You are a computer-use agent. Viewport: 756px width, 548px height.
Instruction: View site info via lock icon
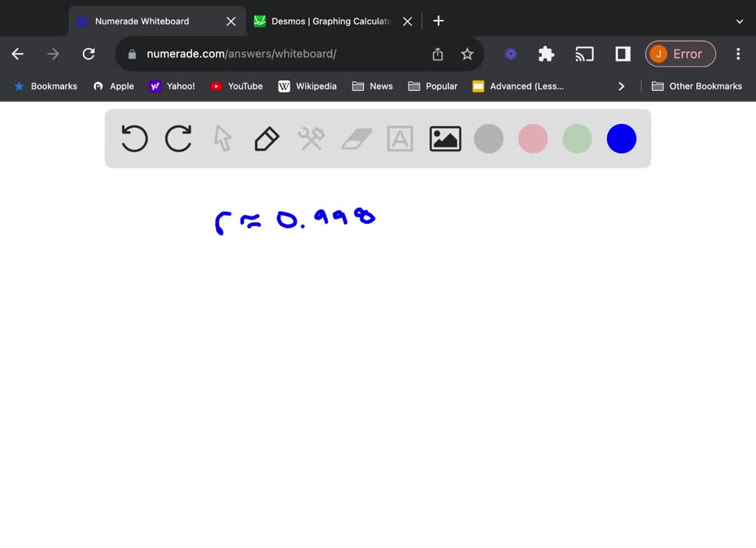[132, 54]
